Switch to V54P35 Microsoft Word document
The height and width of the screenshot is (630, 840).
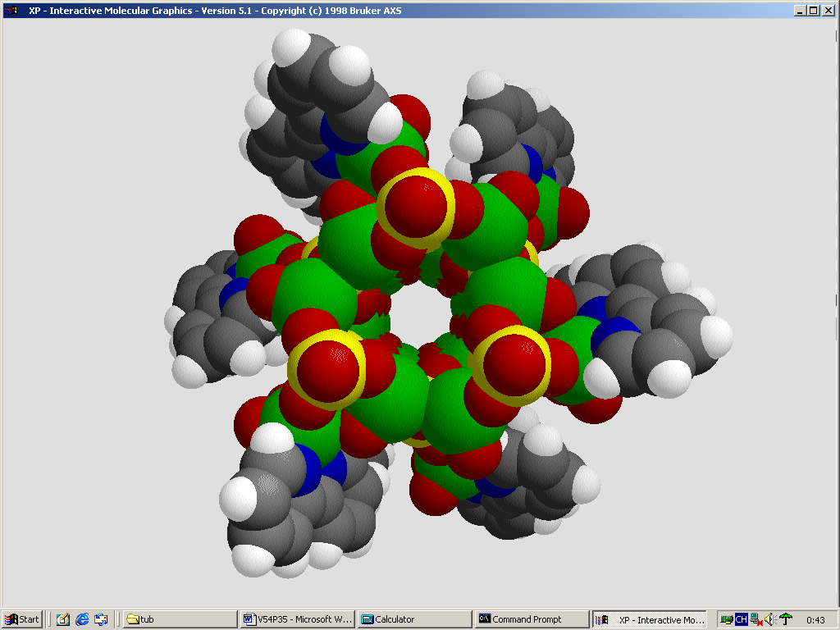(298, 619)
